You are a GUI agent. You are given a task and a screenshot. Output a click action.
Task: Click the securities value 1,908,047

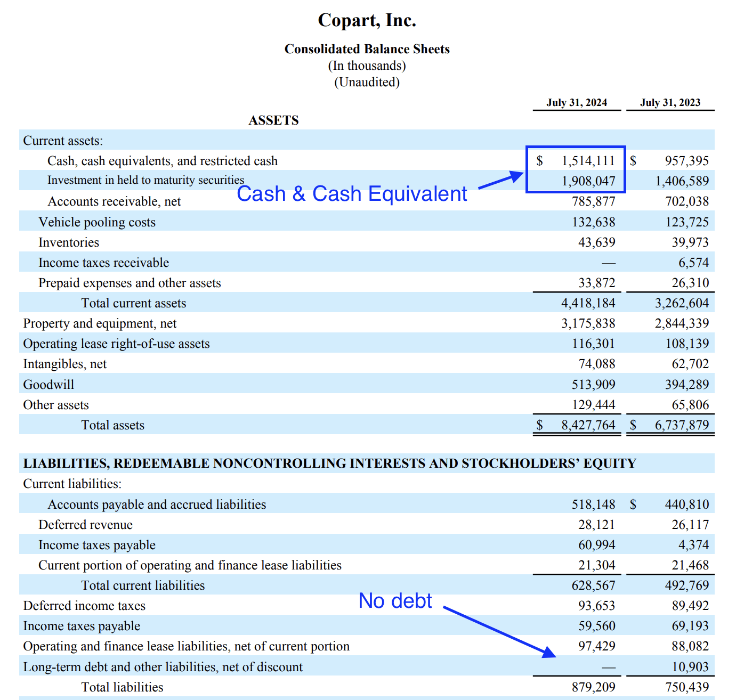click(588, 181)
